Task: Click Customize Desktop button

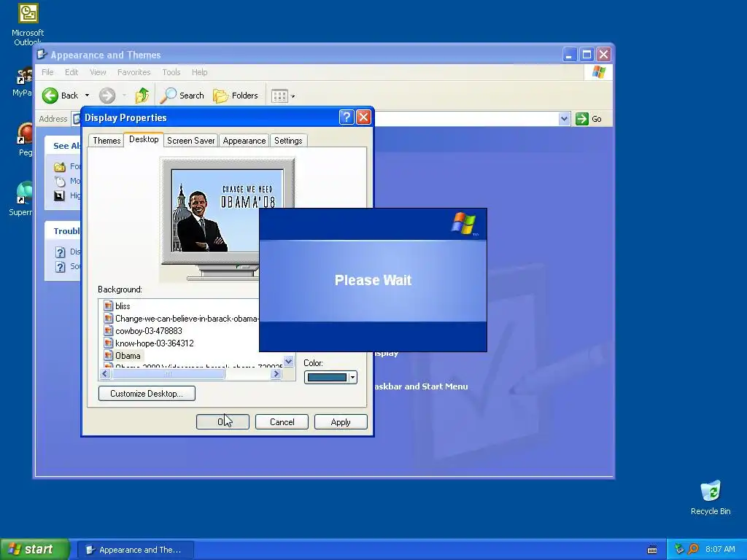Action: (x=147, y=393)
